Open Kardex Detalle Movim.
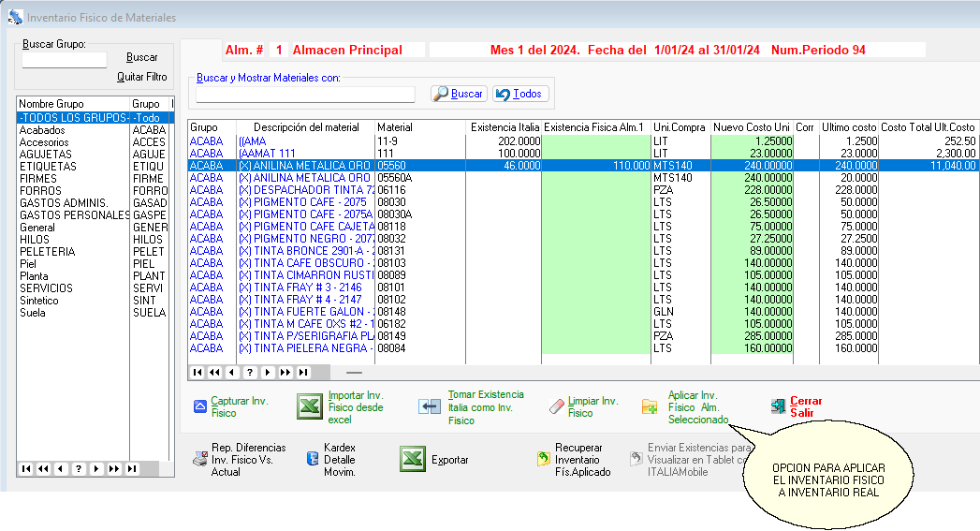 tap(313, 460)
